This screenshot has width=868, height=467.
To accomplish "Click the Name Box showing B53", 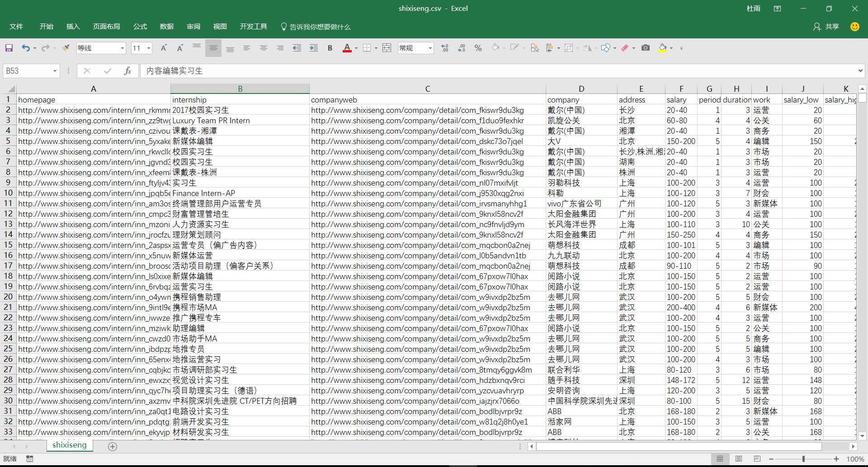I will (27, 71).
